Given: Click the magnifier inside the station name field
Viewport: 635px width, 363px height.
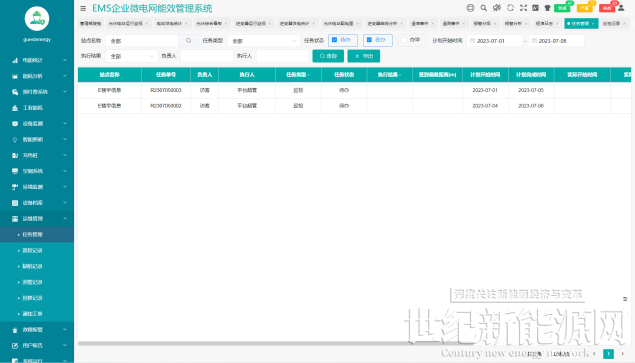Looking at the screenshot, I should tap(188, 41).
